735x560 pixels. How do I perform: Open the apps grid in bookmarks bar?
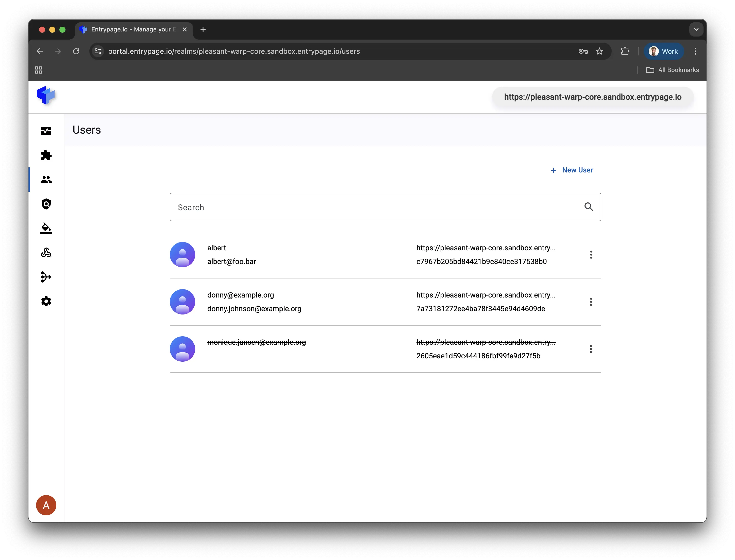(39, 70)
